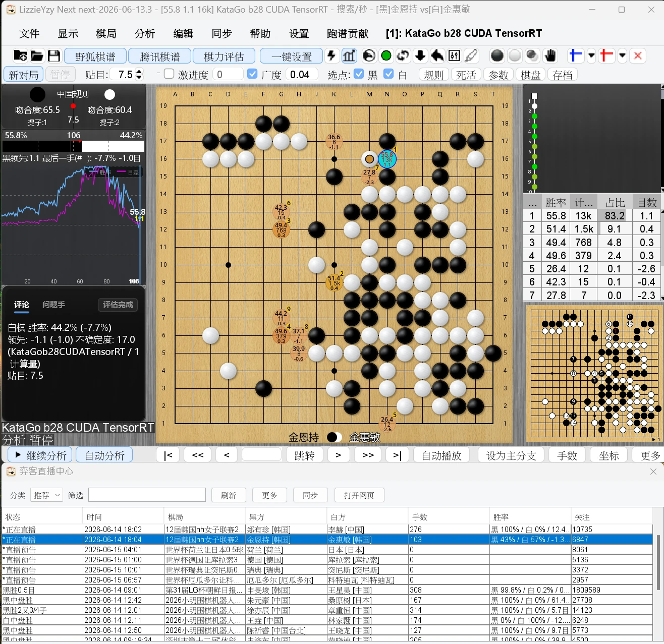Click the circular arrows swap icon

pyautogui.click(x=403, y=55)
